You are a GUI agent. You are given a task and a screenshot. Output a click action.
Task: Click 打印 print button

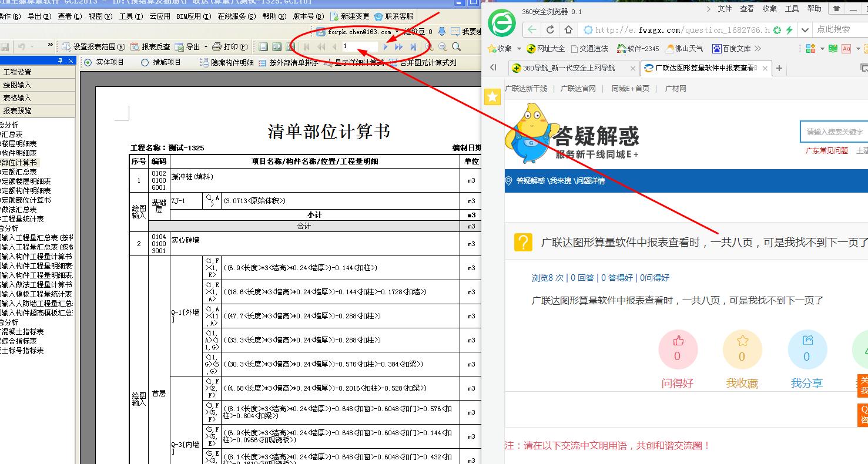pos(230,47)
